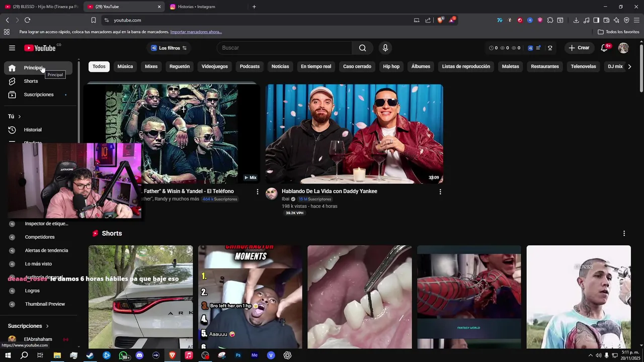The height and width of the screenshot is (362, 644).
Task: Open Photoshop from the taskbar
Action: pyautogui.click(x=238, y=355)
